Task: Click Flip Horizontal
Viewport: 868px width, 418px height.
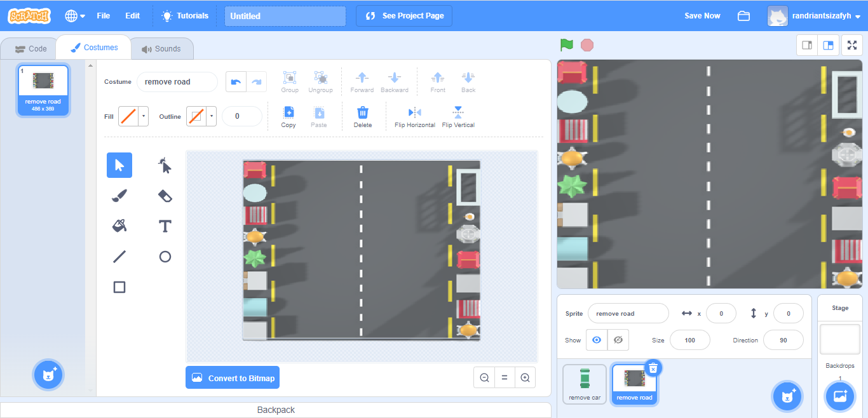Action: click(x=415, y=116)
